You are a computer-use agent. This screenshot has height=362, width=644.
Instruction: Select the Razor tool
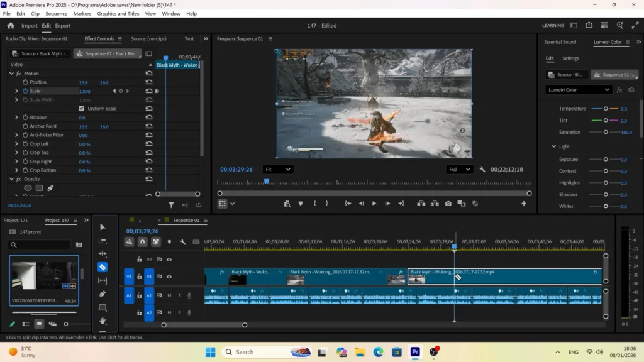(x=103, y=267)
